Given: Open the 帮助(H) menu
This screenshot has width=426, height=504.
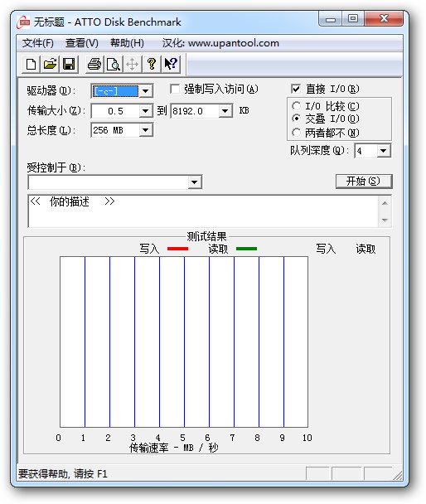Looking at the screenshot, I should pyautogui.click(x=128, y=43).
